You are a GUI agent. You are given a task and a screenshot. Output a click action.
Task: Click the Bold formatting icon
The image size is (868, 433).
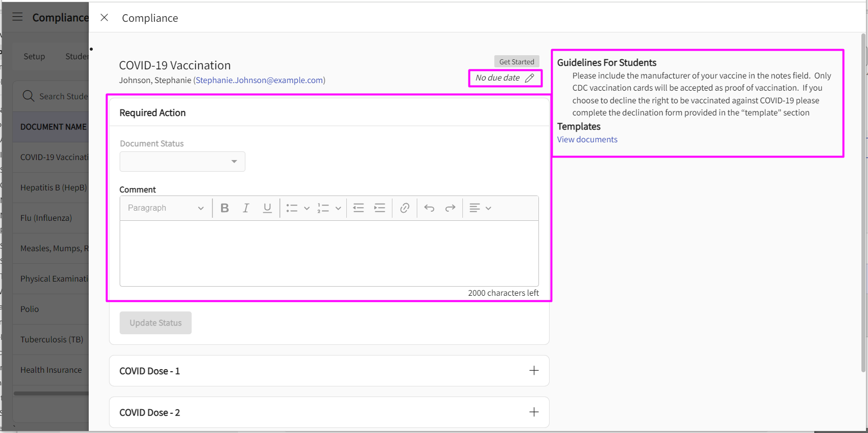coord(225,208)
